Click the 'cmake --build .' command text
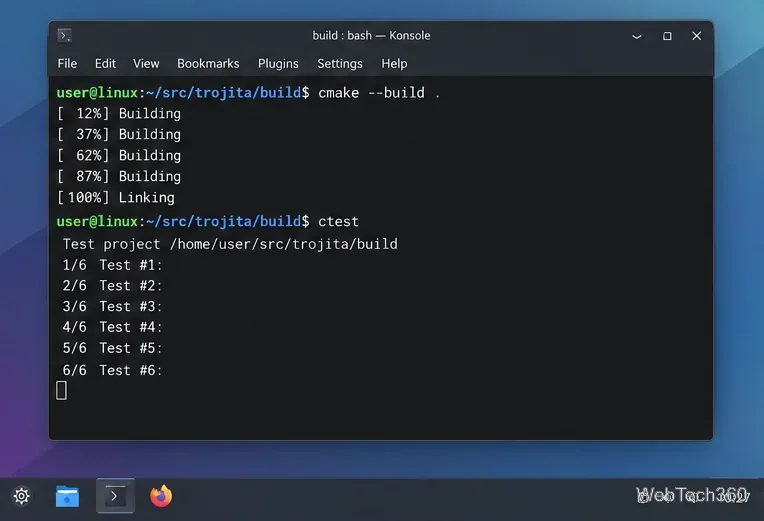Viewport: 764px width, 521px height. point(379,93)
